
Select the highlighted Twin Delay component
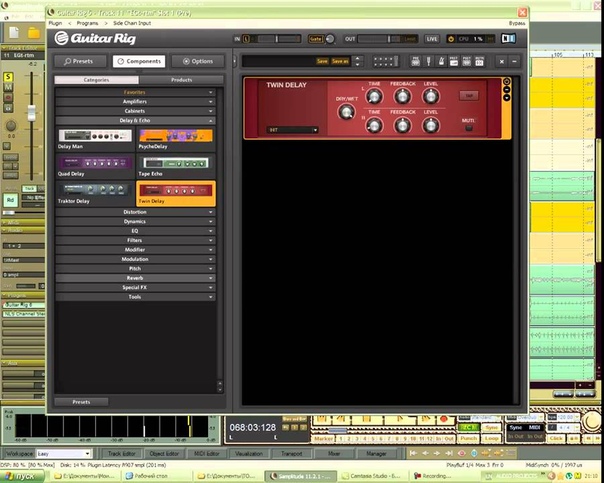[x=176, y=194]
